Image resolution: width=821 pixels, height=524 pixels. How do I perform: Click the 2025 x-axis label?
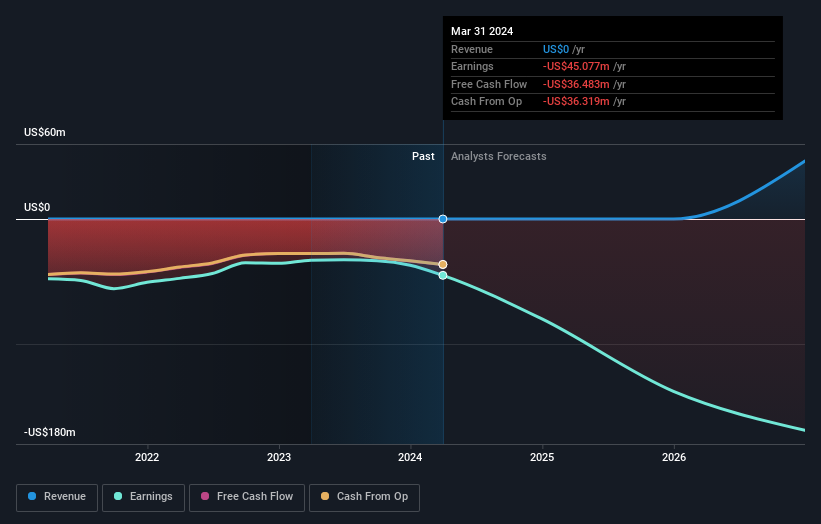[x=542, y=457]
